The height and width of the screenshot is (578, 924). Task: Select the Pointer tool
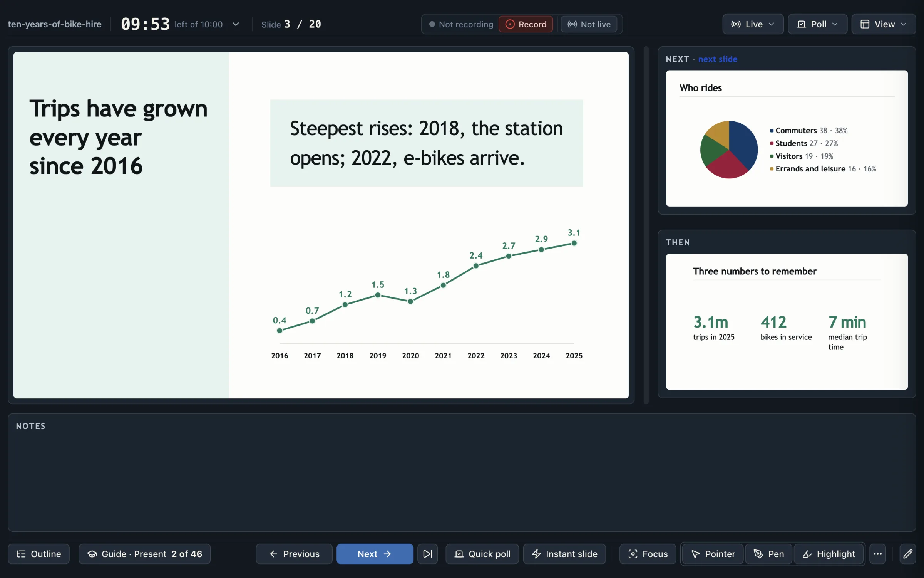pos(713,554)
